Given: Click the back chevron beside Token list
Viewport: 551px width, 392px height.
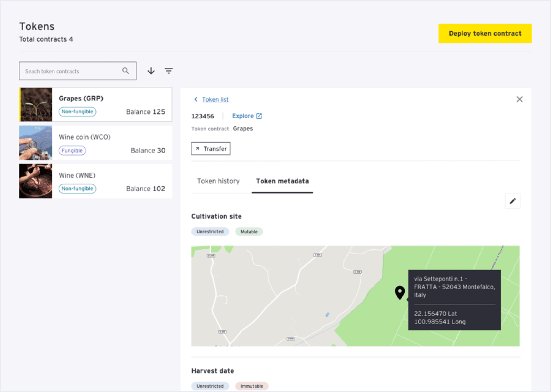Looking at the screenshot, I should tap(196, 99).
